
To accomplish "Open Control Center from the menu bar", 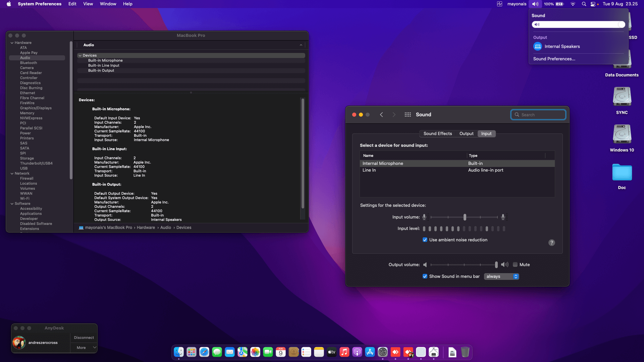I will coord(593,4).
